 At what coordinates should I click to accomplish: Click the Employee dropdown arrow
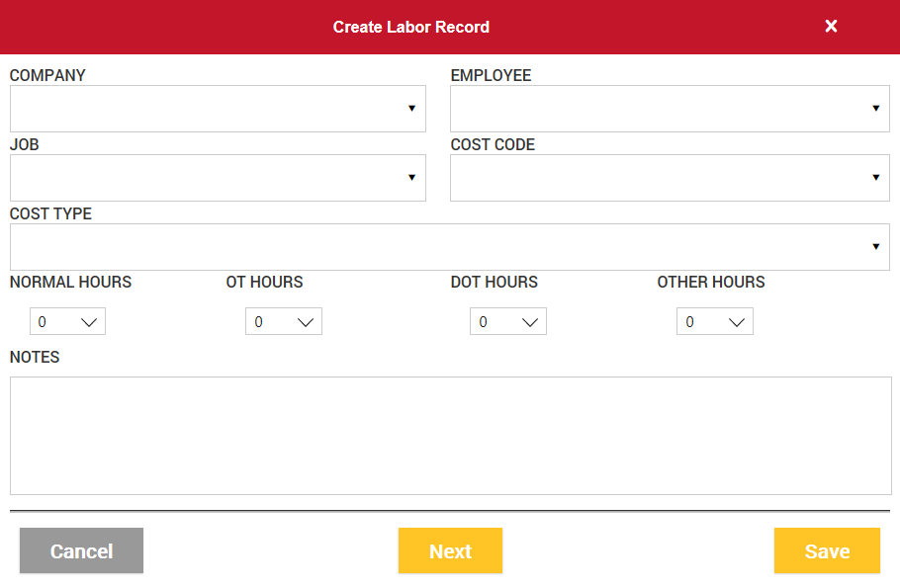[875, 109]
